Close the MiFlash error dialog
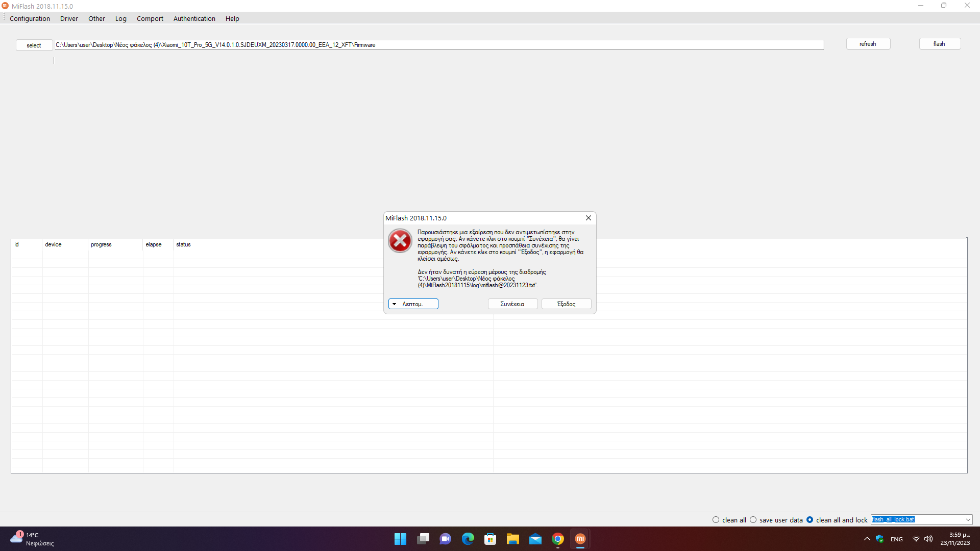This screenshot has height=551, width=980. tap(588, 218)
